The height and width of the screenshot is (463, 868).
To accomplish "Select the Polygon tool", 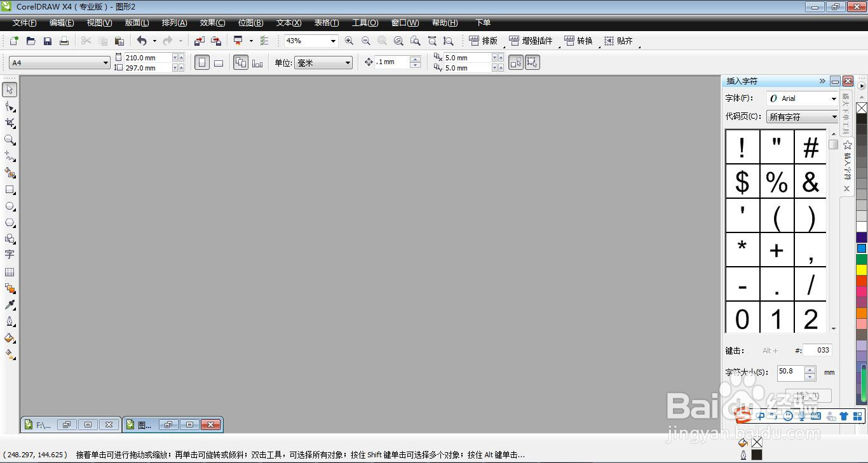I will pyautogui.click(x=10, y=222).
